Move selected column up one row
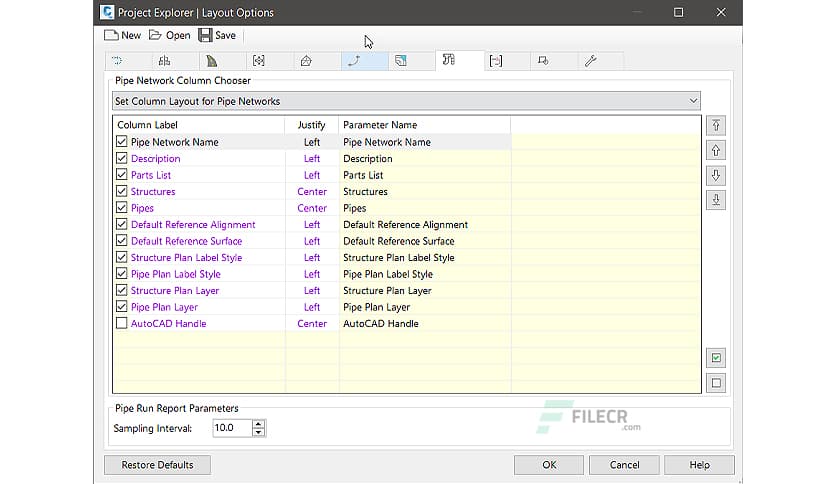 pos(716,150)
